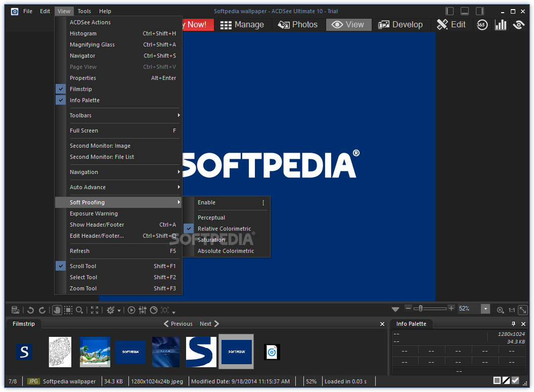Choose Full Screen menu entry
Image resolution: width=534 pixels, height=392 pixels.
point(118,131)
